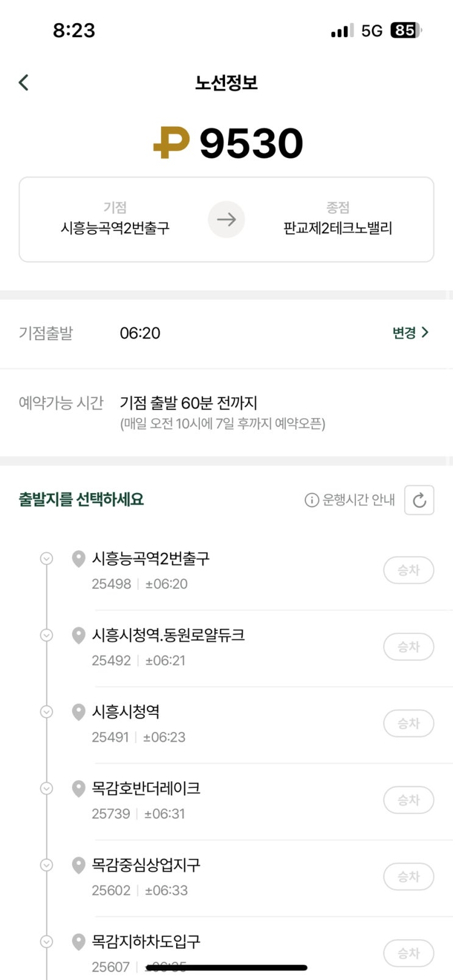453x980 pixels.
Task: Tap the location pin for 목감호반더레이크
Action: 78,789
